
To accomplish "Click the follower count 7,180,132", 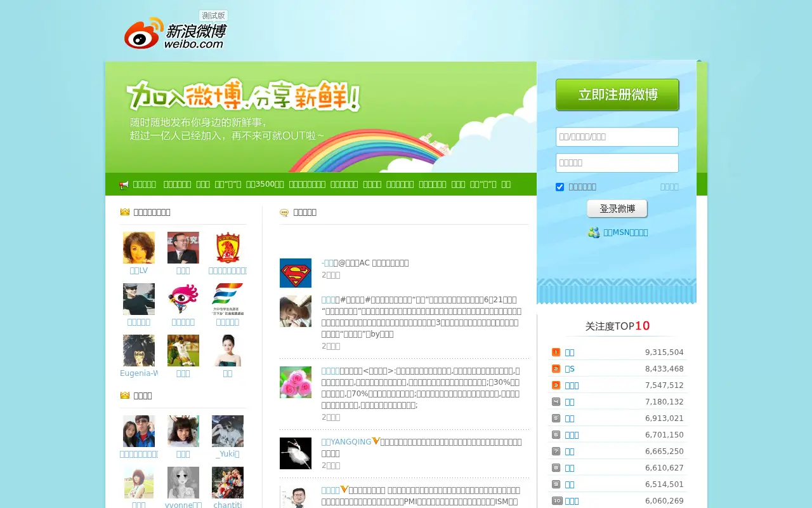I will (664, 402).
